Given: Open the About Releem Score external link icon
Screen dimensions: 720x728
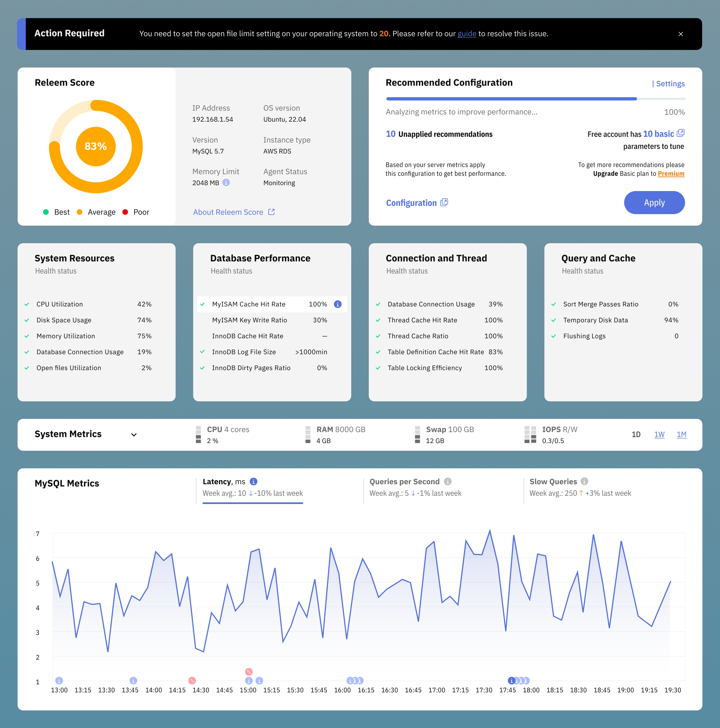Looking at the screenshot, I should 271,212.
